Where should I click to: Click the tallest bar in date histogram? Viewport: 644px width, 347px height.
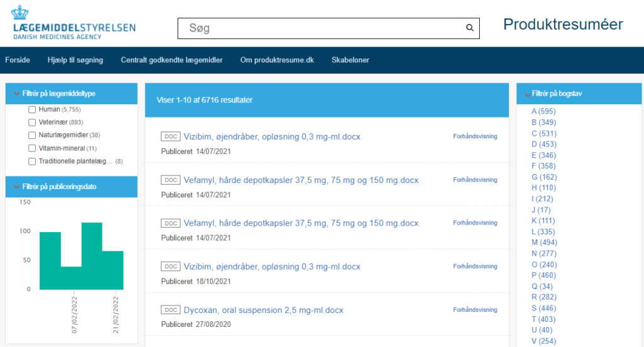coord(92,255)
